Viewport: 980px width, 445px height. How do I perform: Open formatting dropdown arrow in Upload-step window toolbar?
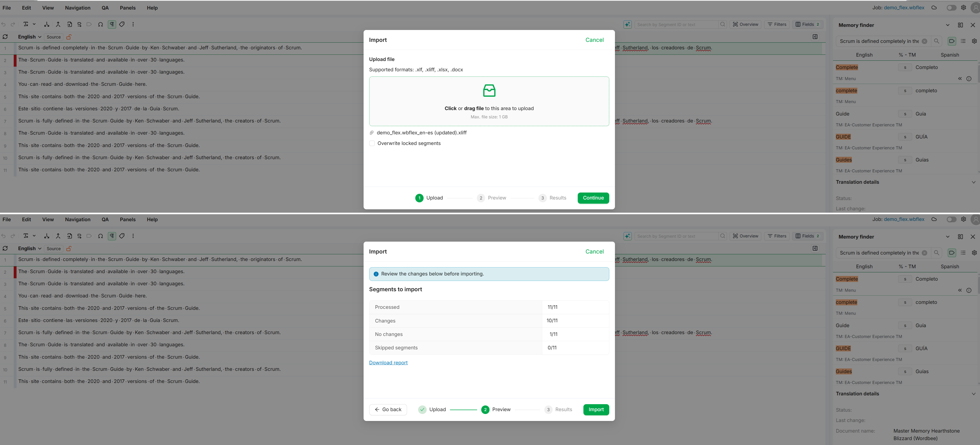pyautogui.click(x=34, y=24)
